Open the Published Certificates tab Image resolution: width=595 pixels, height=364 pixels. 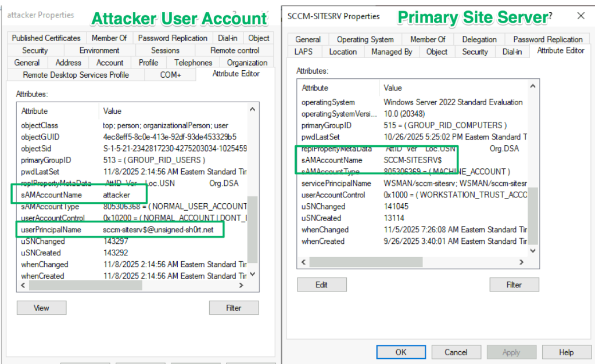[46, 38]
